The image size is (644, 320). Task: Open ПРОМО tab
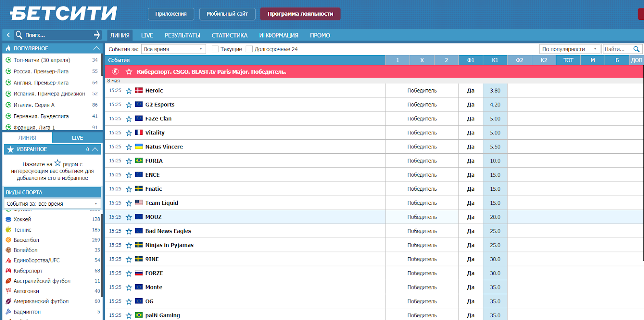(x=320, y=35)
